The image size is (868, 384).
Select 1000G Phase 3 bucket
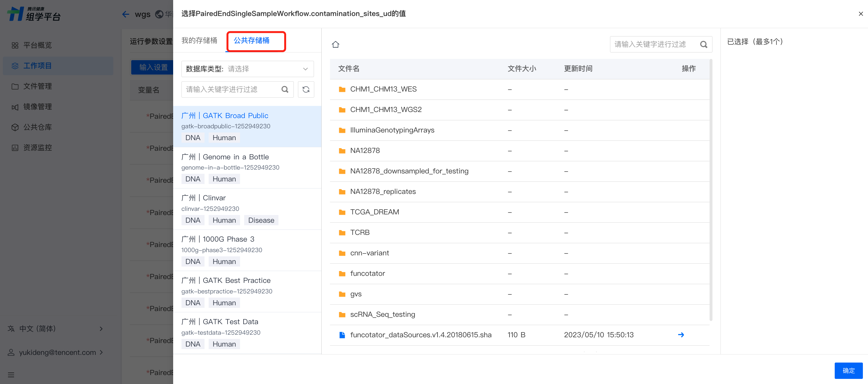tap(247, 251)
